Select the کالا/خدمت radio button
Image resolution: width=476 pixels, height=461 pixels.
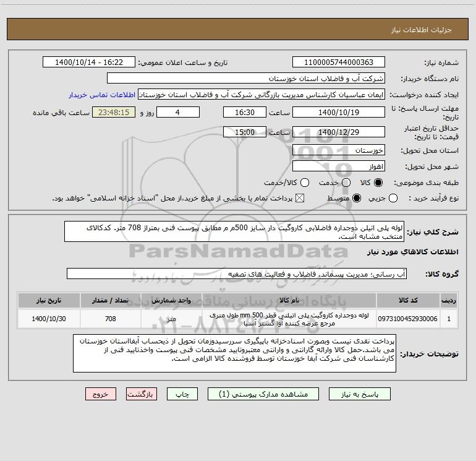tap(305, 183)
